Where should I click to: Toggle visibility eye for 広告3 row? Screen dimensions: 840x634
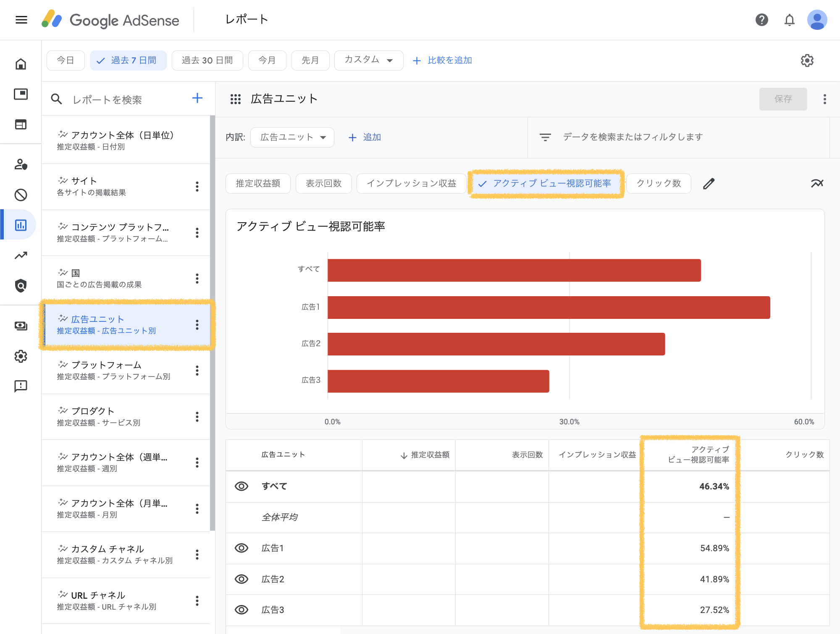click(241, 610)
